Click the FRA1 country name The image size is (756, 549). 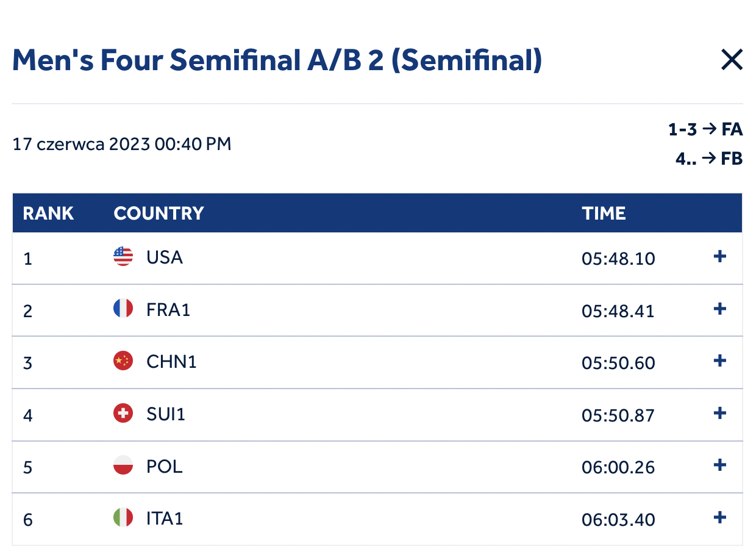(x=168, y=310)
